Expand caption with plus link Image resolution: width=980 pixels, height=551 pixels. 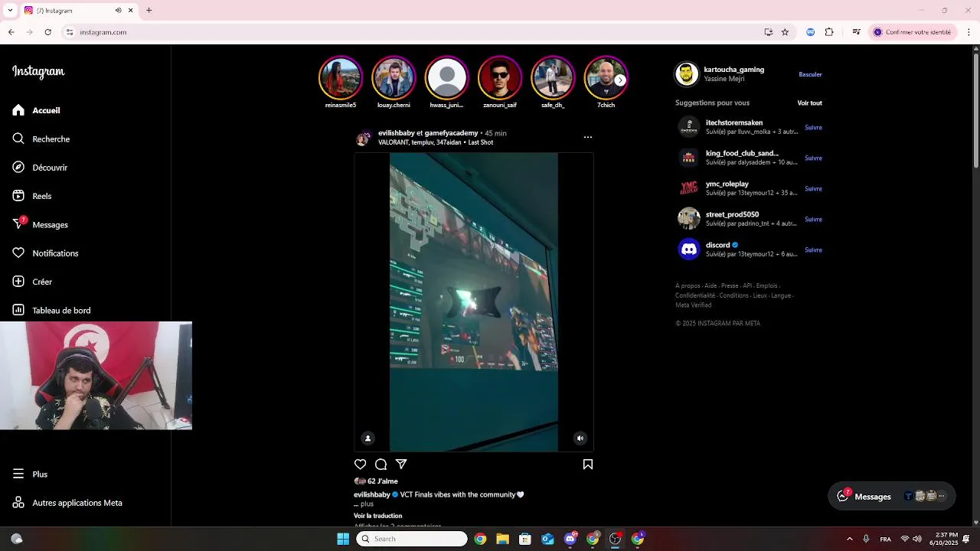[x=367, y=504]
